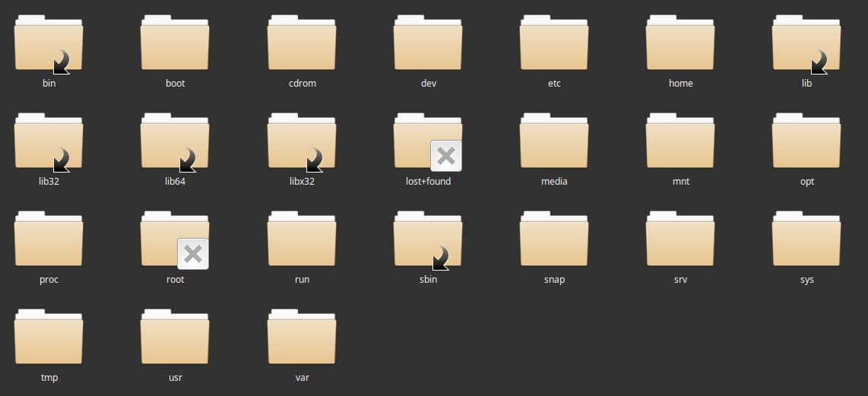The height and width of the screenshot is (396, 868).
Task: Click the 'etc' name label
Action: point(554,83)
